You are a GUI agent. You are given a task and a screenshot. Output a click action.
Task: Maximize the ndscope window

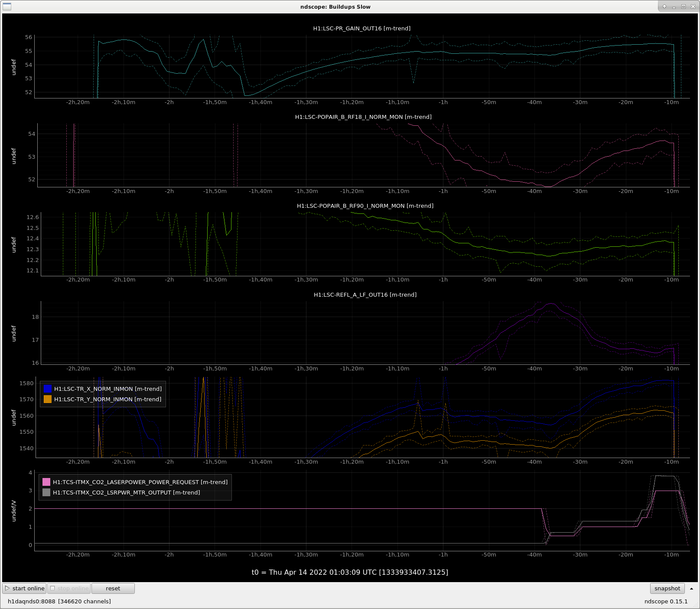tap(684, 7)
